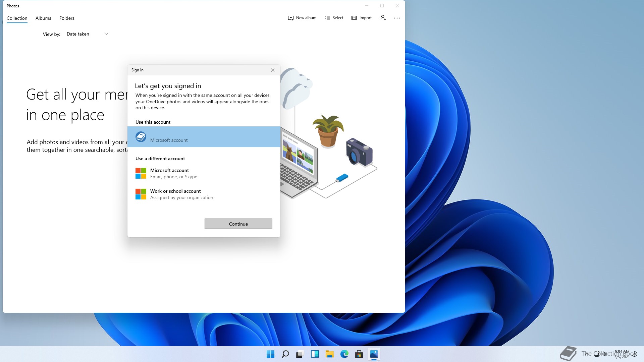The width and height of the screenshot is (644, 362).
Task: Open taskbar Search
Action: pos(285,354)
